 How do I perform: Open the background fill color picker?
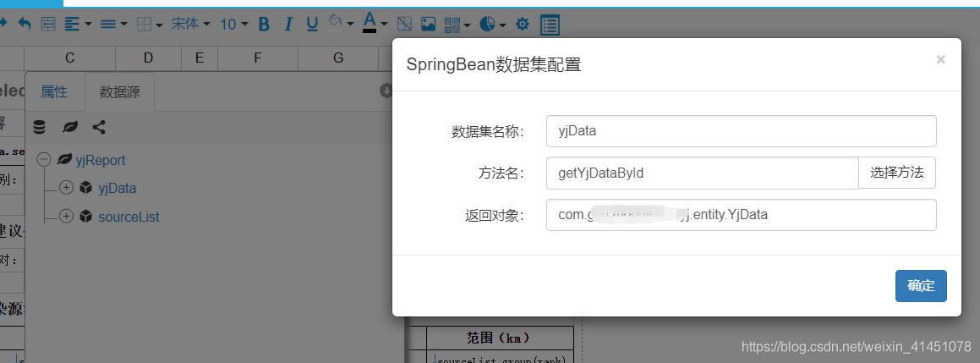click(x=342, y=23)
